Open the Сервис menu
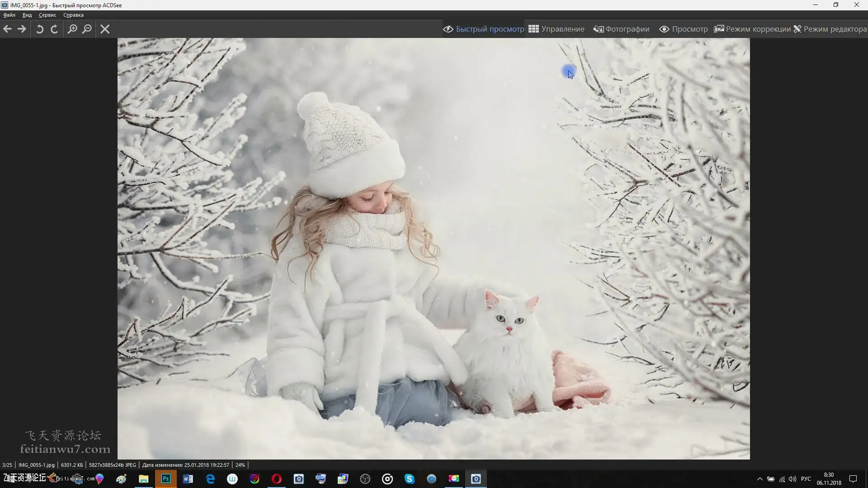Viewport: 868px width, 488px height. 47,15
